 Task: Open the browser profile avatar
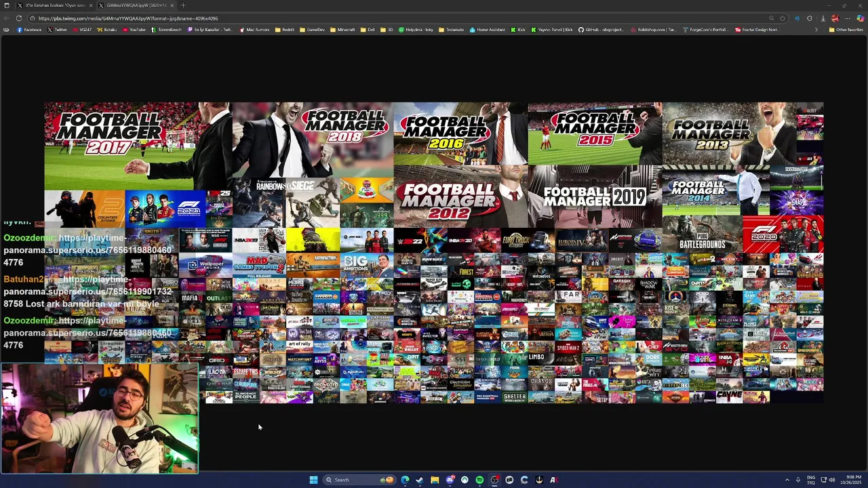[x=835, y=18]
